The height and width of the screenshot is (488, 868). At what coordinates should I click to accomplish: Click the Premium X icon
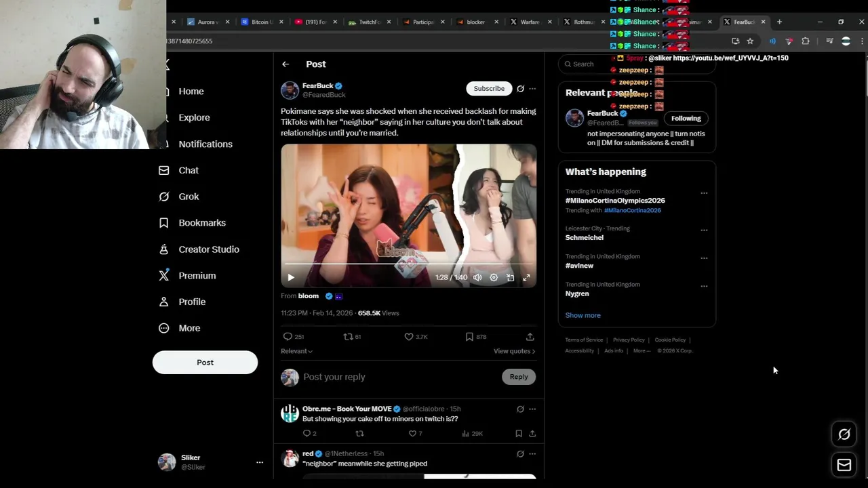coord(163,276)
